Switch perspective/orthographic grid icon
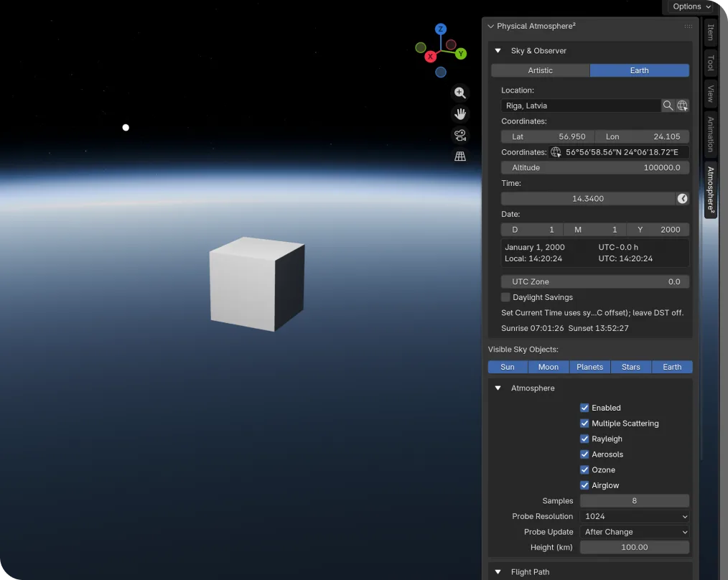The height and width of the screenshot is (580, 728). (x=459, y=156)
